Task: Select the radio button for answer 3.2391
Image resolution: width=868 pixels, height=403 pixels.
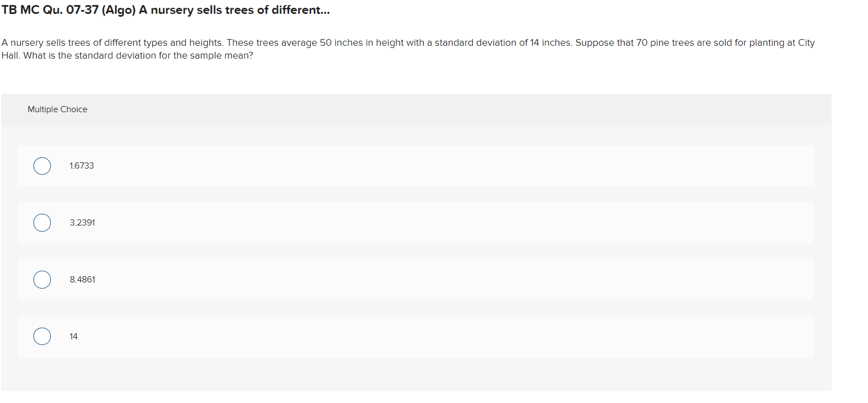Action: [x=42, y=222]
